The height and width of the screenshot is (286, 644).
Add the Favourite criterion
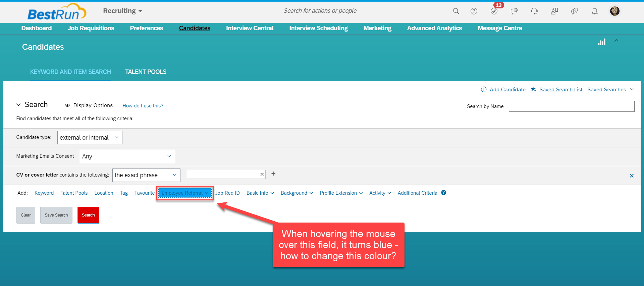(145, 193)
